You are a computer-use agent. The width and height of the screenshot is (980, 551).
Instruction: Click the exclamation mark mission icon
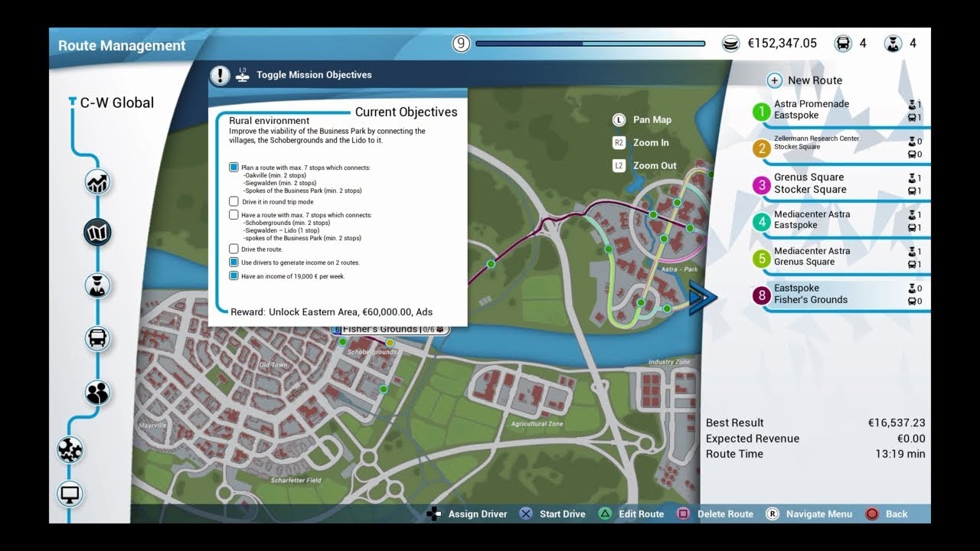[220, 75]
